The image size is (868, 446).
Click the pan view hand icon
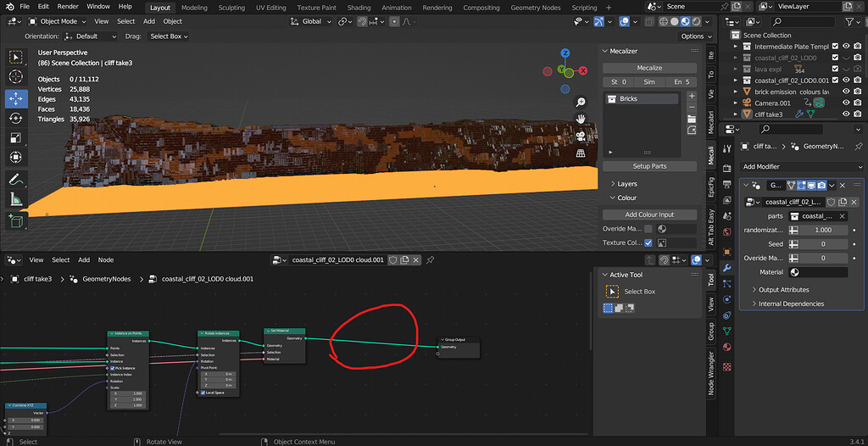581,119
